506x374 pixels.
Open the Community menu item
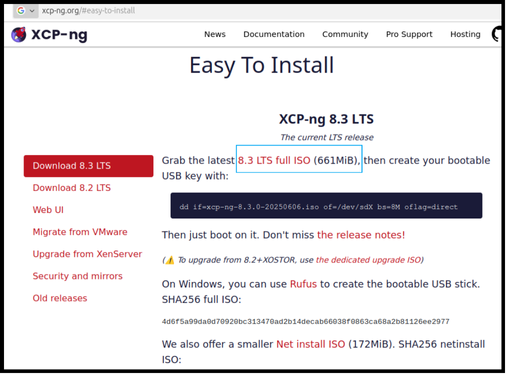click(345, 34)
